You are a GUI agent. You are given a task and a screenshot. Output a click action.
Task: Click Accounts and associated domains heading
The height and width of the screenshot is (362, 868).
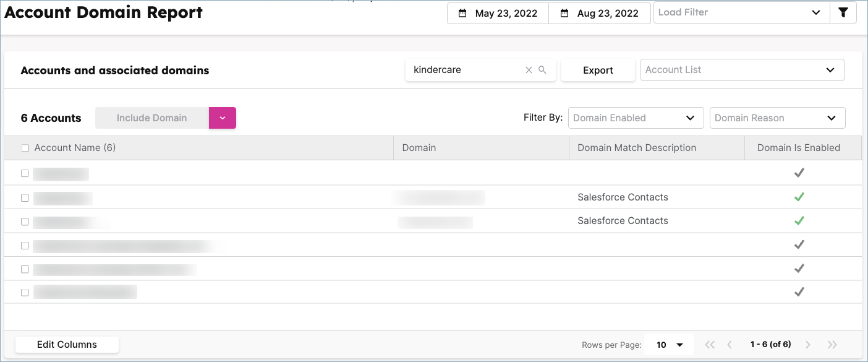click(x=115, y=71)
